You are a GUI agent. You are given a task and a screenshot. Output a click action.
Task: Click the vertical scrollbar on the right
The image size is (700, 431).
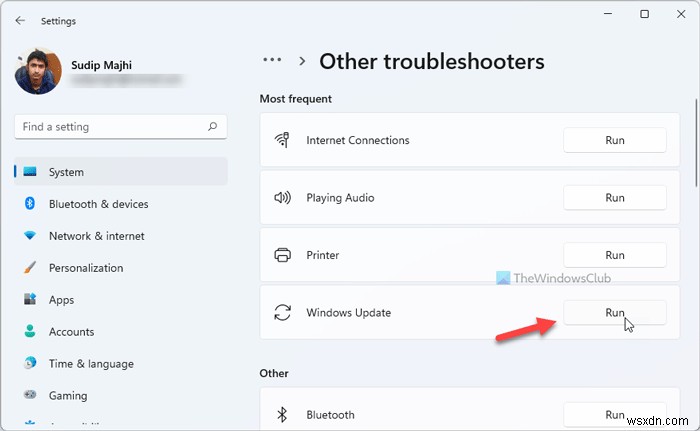point(696,140)
